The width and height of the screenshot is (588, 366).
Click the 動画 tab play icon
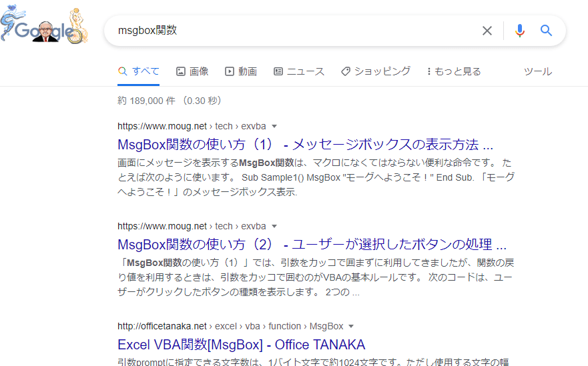point(229,71)
